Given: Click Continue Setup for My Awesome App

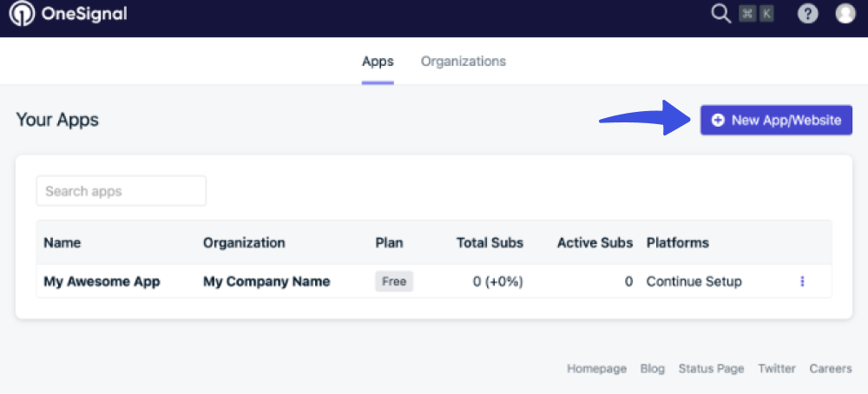Looking at the screenshot, I should point(694,282).
